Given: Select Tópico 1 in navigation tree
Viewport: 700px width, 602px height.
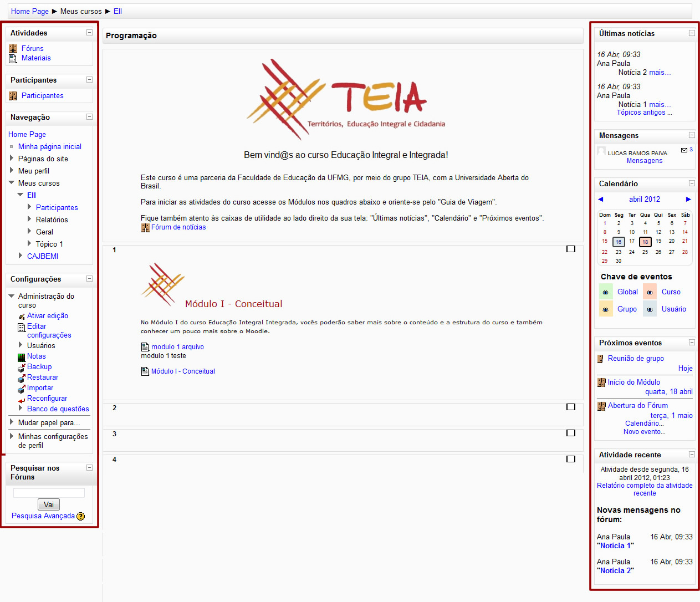Looking at the screenshot, I should click(49, 244).
